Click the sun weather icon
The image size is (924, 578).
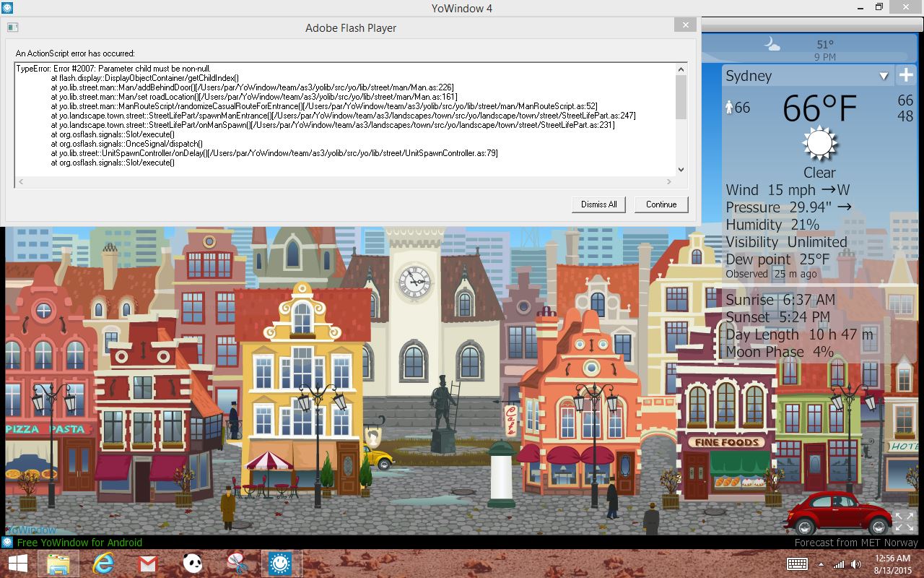(820, 144)
